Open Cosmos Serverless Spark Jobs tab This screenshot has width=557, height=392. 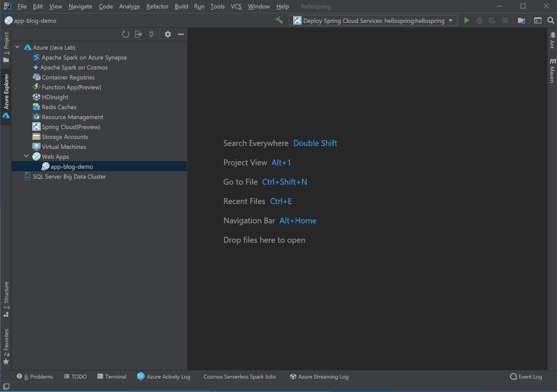pos(239,377)
